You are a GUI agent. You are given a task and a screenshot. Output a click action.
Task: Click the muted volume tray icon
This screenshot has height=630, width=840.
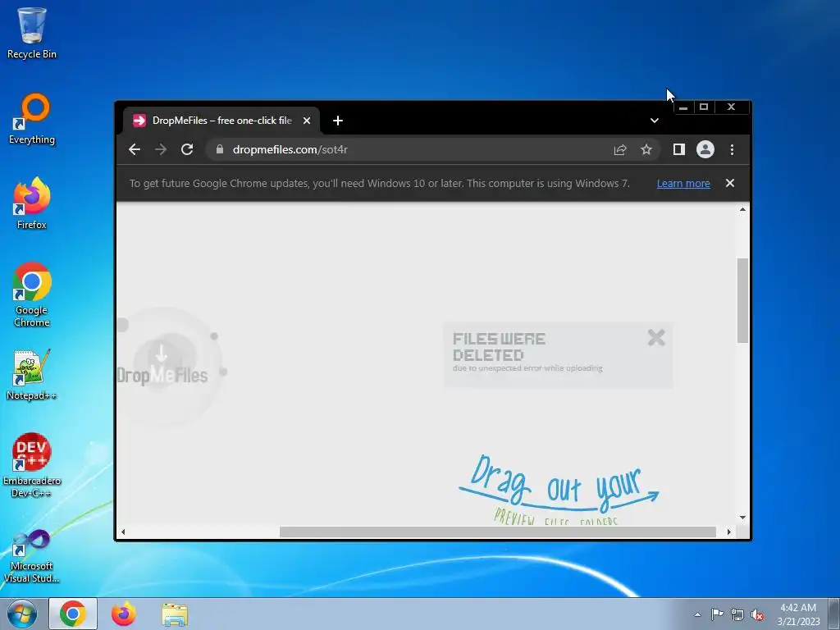(x=757, y=614)
